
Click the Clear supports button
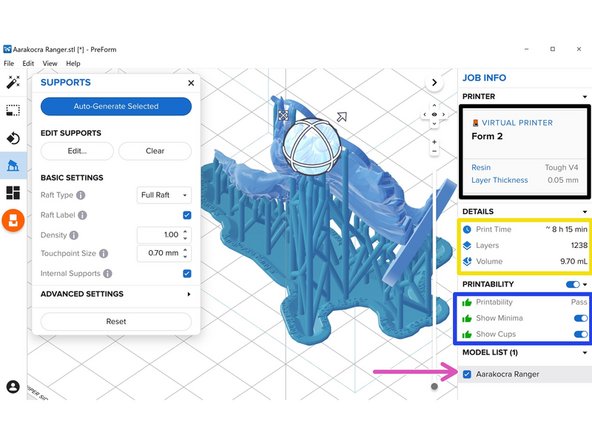[155, 151]
